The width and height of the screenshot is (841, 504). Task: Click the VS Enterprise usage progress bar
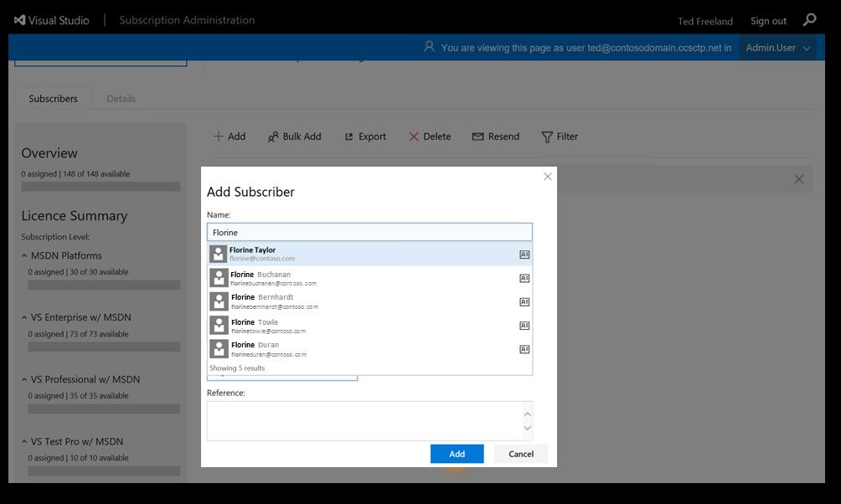[x=104, y=347]
